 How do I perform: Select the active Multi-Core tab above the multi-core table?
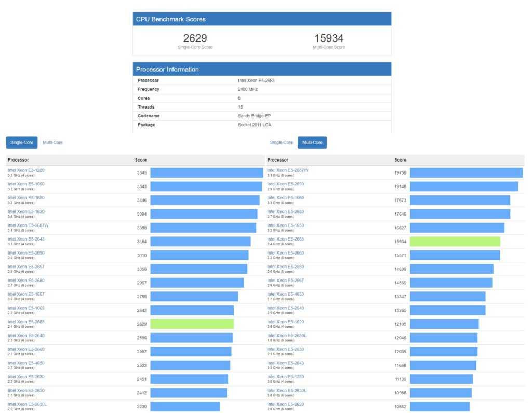coord(312,142)
